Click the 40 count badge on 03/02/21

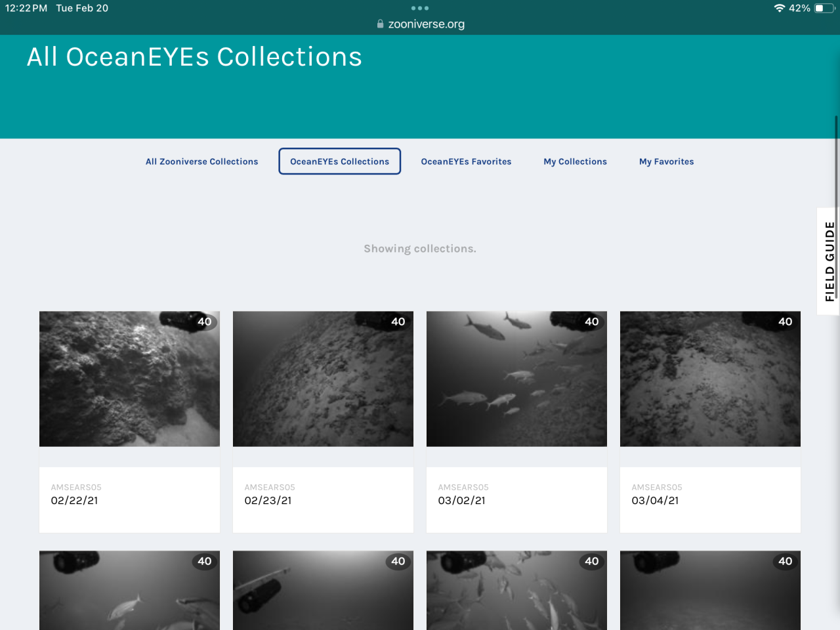[592, 322]
